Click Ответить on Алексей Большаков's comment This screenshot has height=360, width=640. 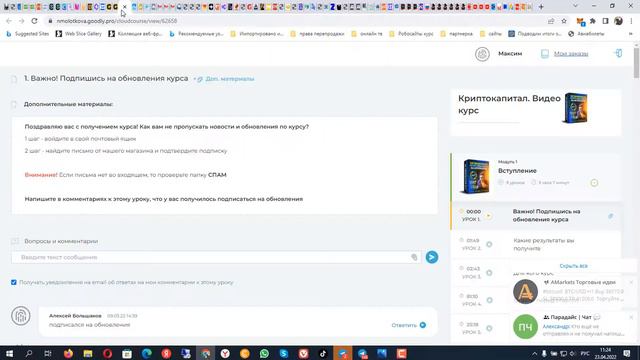(x=409, y=325)
